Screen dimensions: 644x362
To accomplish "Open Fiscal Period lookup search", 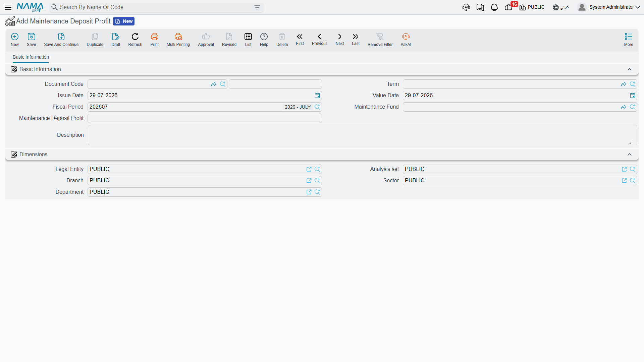I will 317,107.
